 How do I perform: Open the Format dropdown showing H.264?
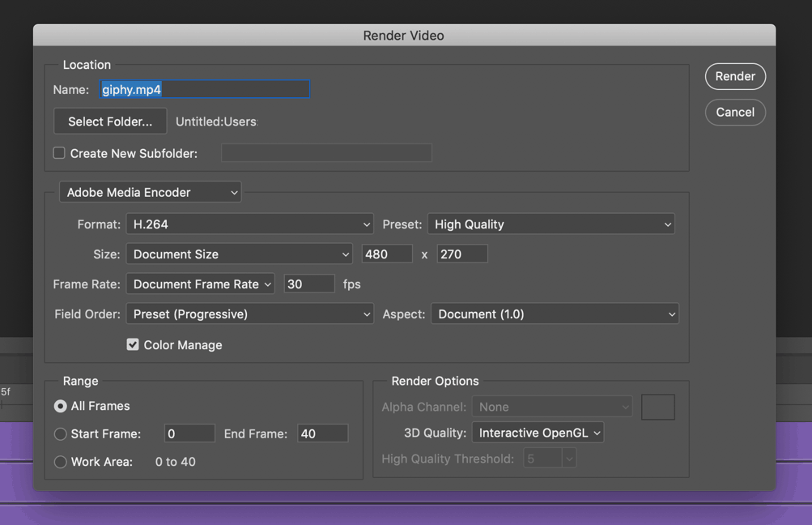[x=249, y=224]
